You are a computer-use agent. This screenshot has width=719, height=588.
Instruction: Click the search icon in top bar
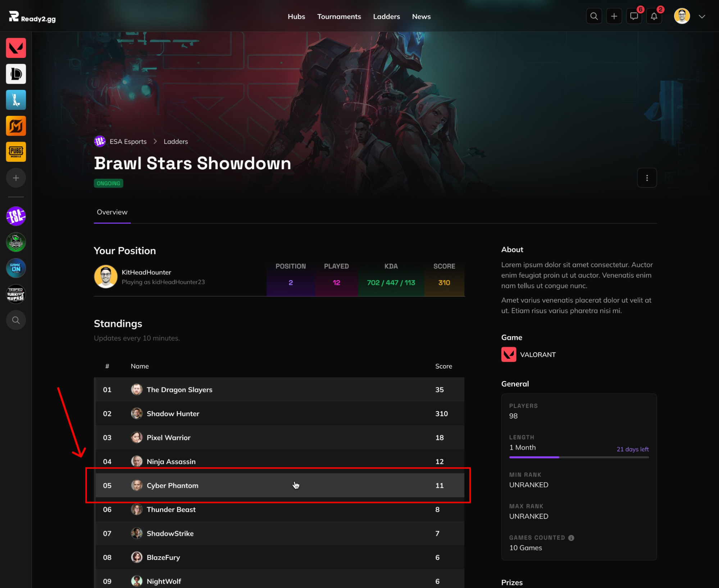[594, 17]
